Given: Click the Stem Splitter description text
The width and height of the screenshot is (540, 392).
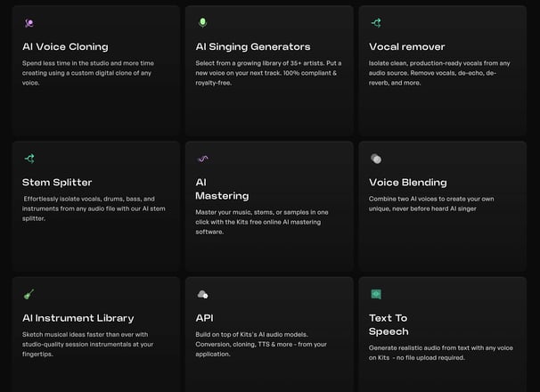Looking at the screenshot, I should point(94,208).
